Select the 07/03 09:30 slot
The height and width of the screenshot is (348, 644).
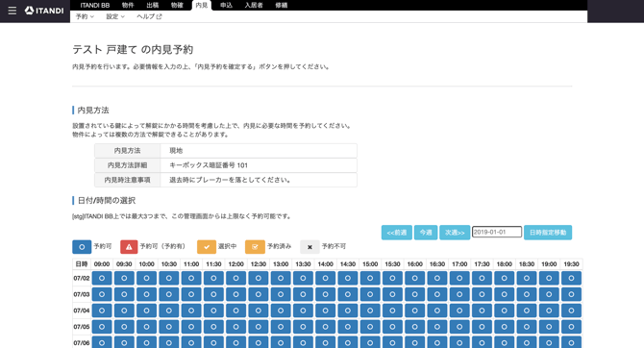pos(124,294)
